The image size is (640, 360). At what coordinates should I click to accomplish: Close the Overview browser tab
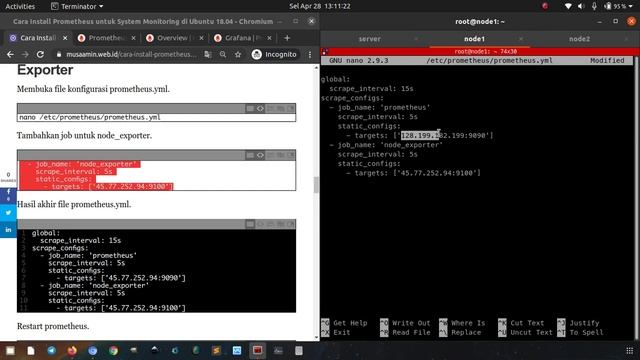[x=201, y=38]
